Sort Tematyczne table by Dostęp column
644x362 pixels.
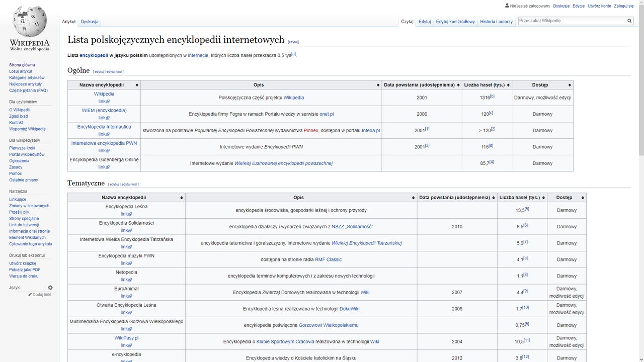[x=567, y=198]
